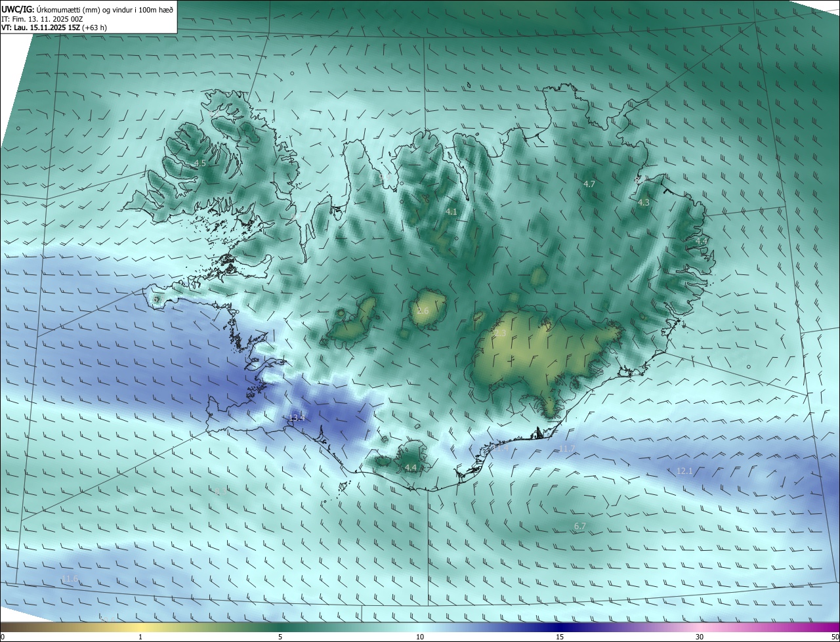This screenshot has width=840, height=642.
Task: Click the 0 tick on the colour scale
Action: 3,637
